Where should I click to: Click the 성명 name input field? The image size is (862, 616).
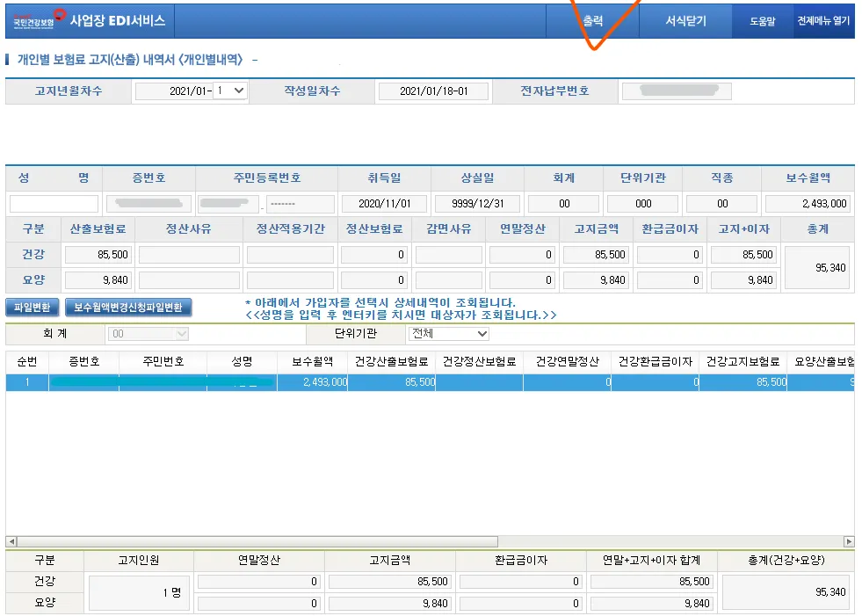point(54,204)
